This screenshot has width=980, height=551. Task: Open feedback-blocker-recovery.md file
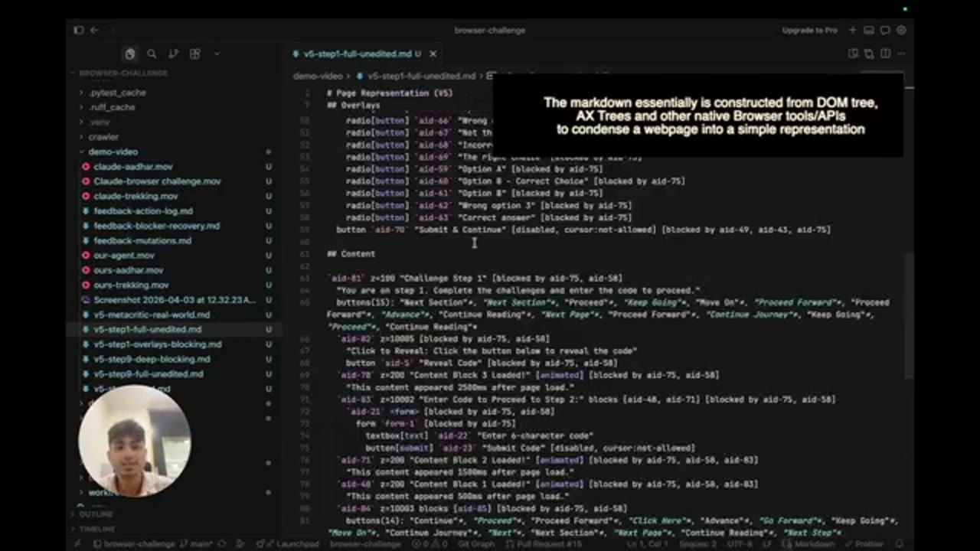174,226
